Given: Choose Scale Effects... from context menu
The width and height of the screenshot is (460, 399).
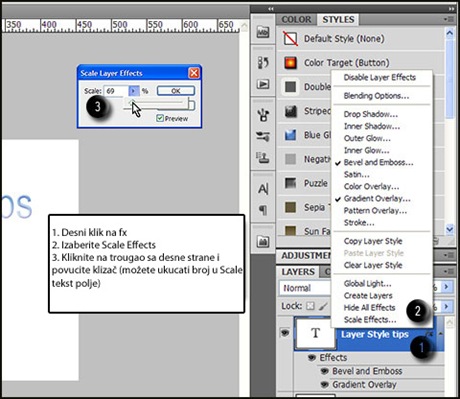Looking at the screenshot, I should [370, 320].
